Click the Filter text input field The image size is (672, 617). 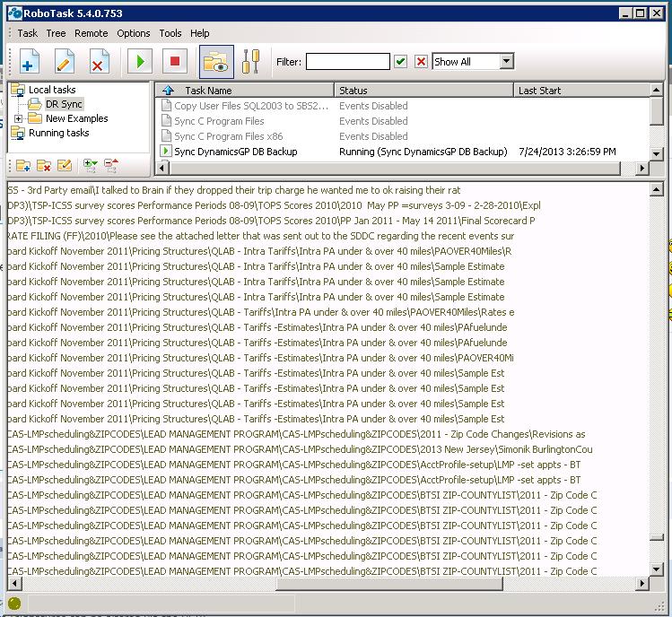tap(347, 62)
